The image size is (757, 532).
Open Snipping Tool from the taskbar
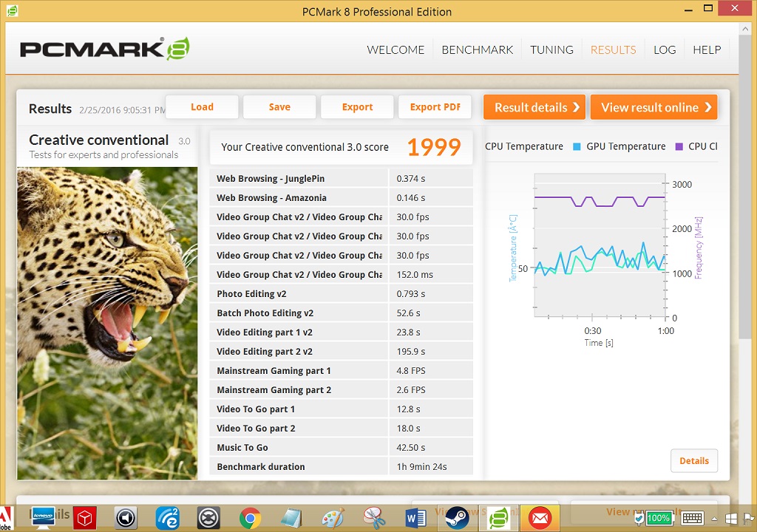pyautogui.click(x=375, y=518)
